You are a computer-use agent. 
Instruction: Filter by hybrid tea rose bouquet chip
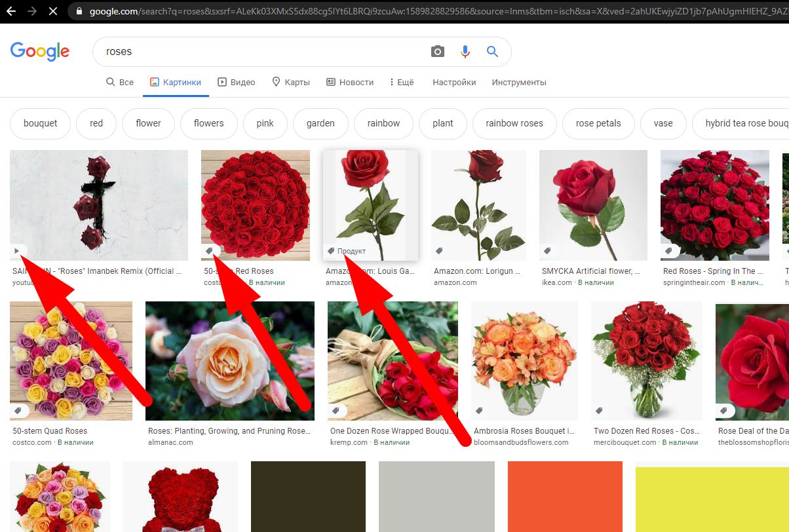point(741,123)
